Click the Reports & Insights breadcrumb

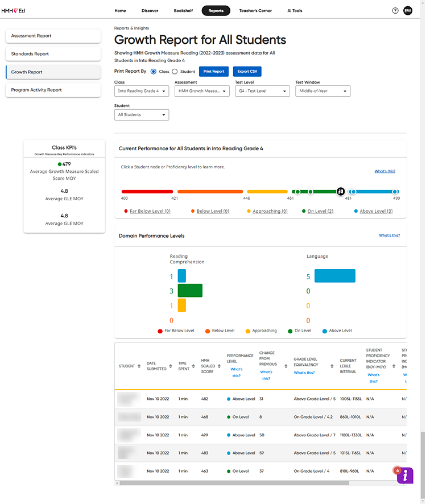click(x=132, y=28)
